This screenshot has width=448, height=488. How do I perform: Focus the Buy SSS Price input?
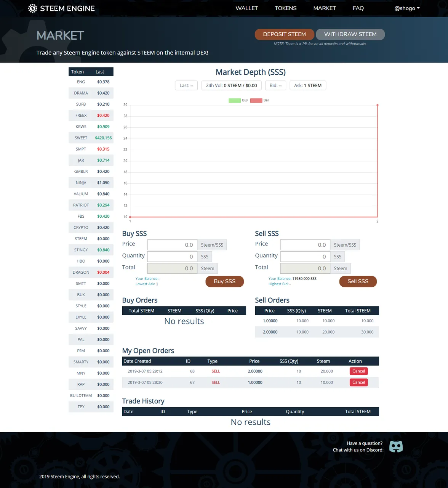(x=173, y=245)
